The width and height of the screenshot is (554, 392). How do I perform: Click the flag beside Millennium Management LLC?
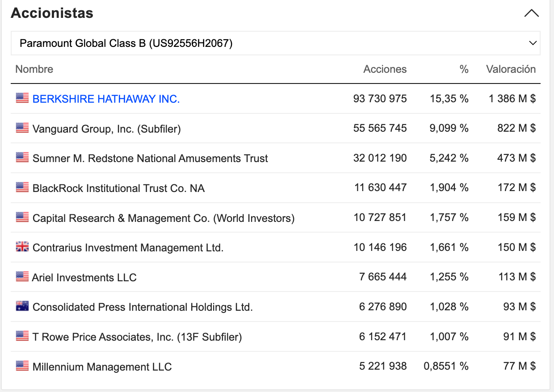pyautogui.click(x=22, y=366)
